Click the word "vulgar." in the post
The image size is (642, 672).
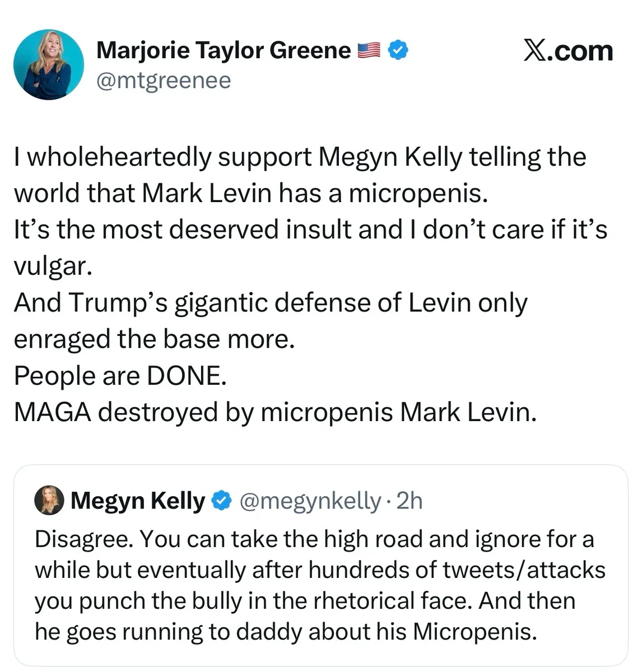pos(53,266)
